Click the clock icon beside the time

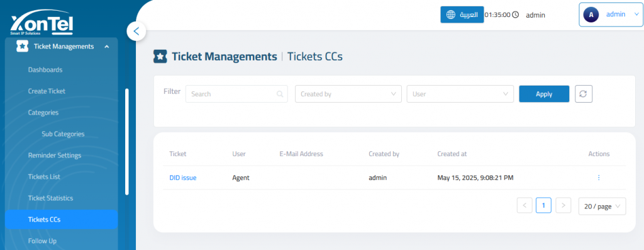tap(516, 15)
